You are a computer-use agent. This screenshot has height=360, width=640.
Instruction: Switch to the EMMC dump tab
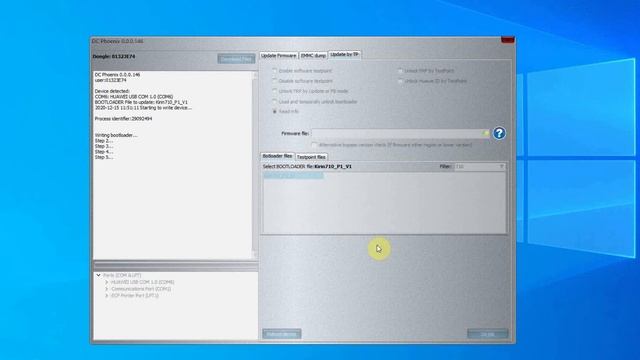tap(313, 55)
